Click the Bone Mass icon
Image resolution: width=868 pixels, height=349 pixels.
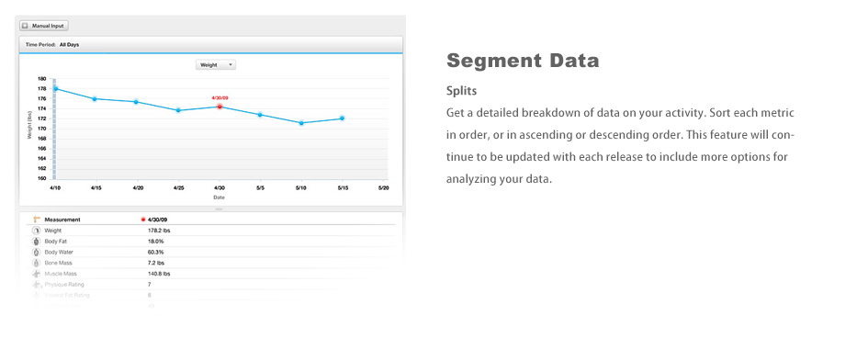coord(36,263)
